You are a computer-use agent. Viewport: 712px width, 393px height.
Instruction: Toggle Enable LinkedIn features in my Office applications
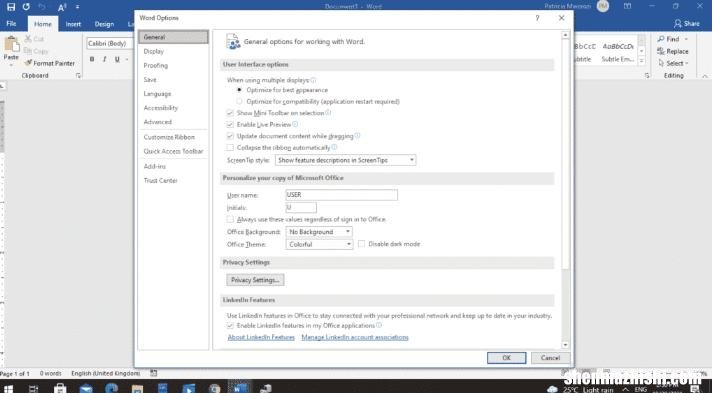click(x=230, y=325)
